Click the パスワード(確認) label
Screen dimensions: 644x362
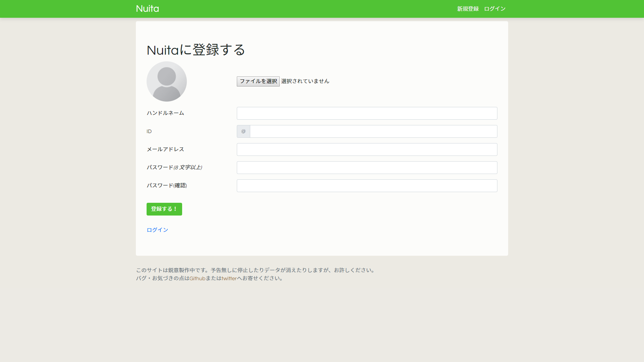pyautogui.click(x=167, y=186)
